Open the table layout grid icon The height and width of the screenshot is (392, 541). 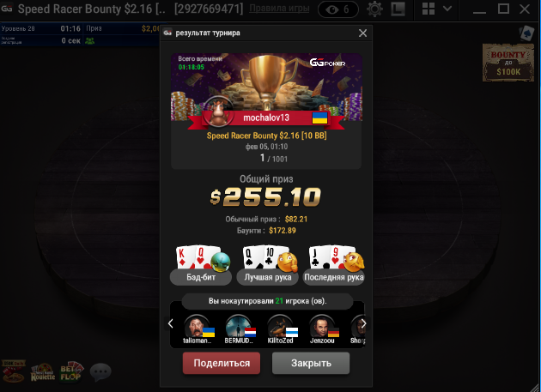pos(429,9)
